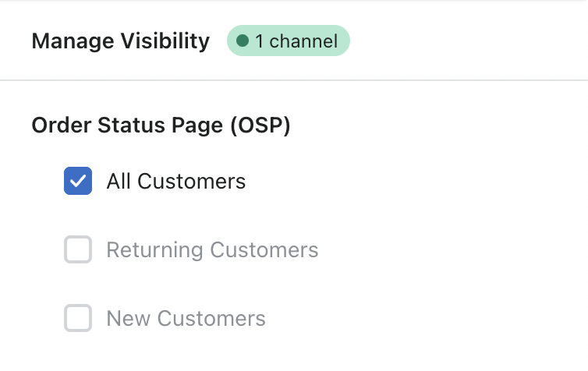Viewport: 588px width, 371px height.
Task: Enable the Returning Customers checkbox
Action: click(78, 250)
